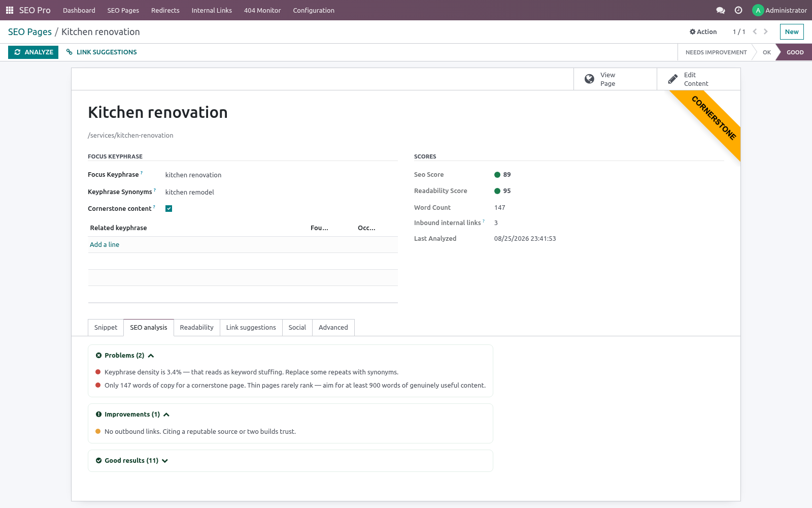The image size is (812, 508).
Task: Edit the Focus Keyphrase field
Action: click(281, 175)
